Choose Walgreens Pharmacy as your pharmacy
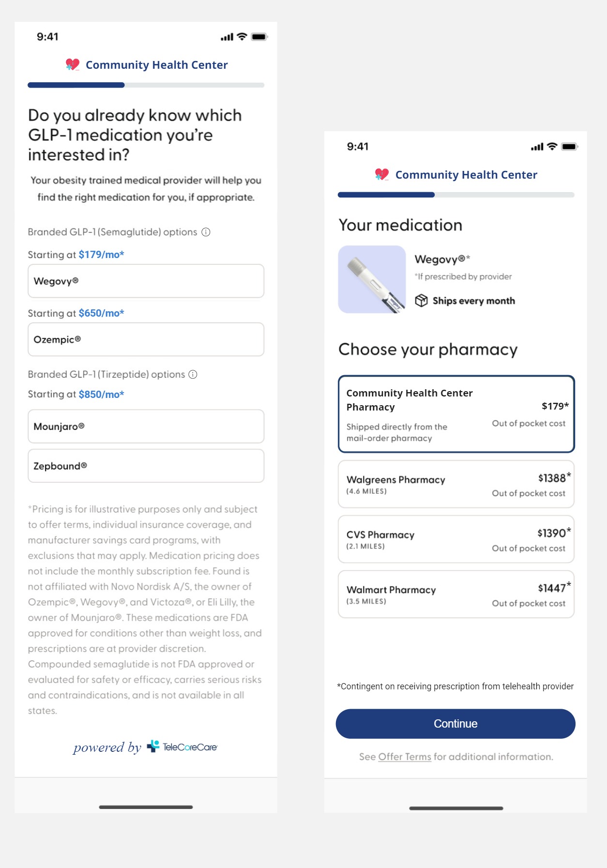607x868 pixels. (x=455, y=484)
